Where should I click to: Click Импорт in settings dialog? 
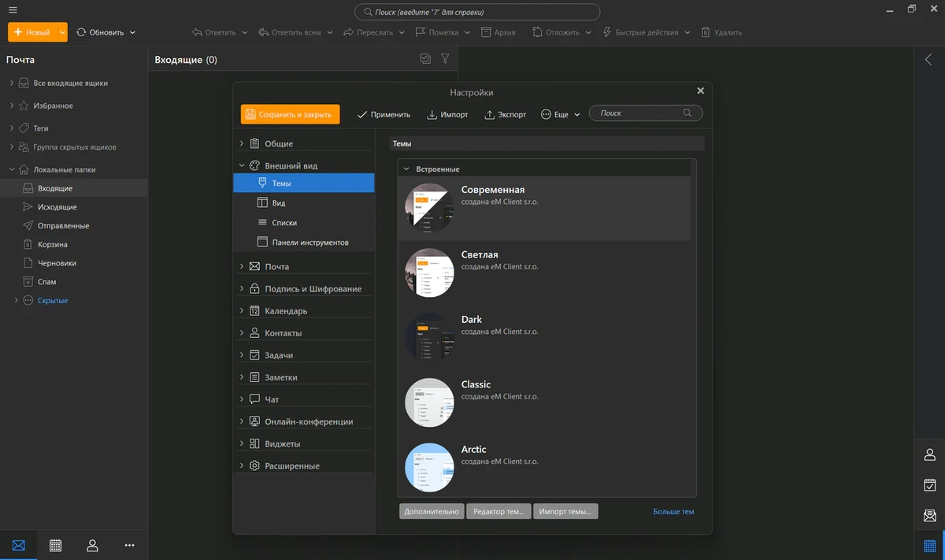447,114
